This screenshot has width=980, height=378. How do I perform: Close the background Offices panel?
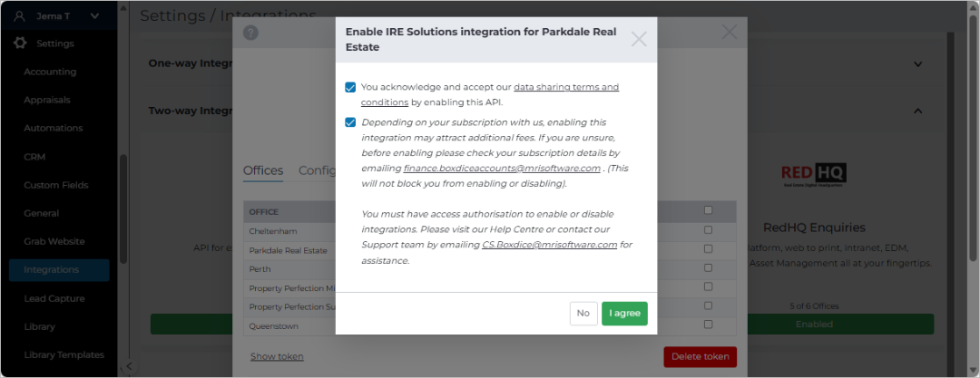pyautogui.click(x=729, y=32)
